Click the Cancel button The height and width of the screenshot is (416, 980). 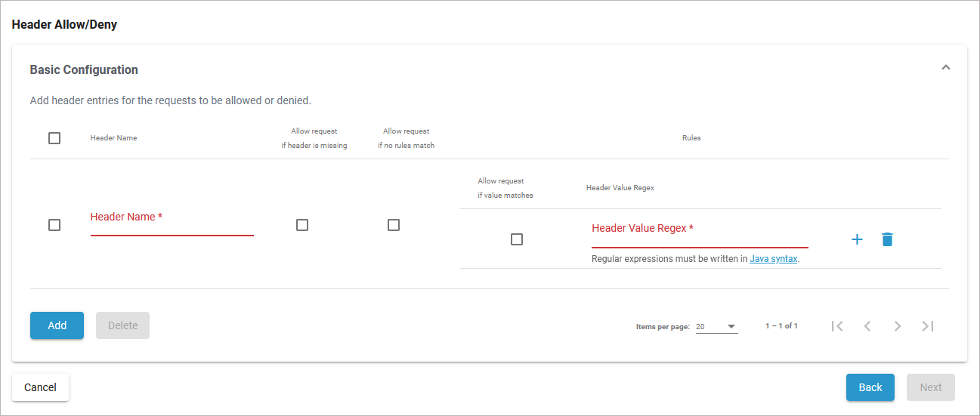40,387
